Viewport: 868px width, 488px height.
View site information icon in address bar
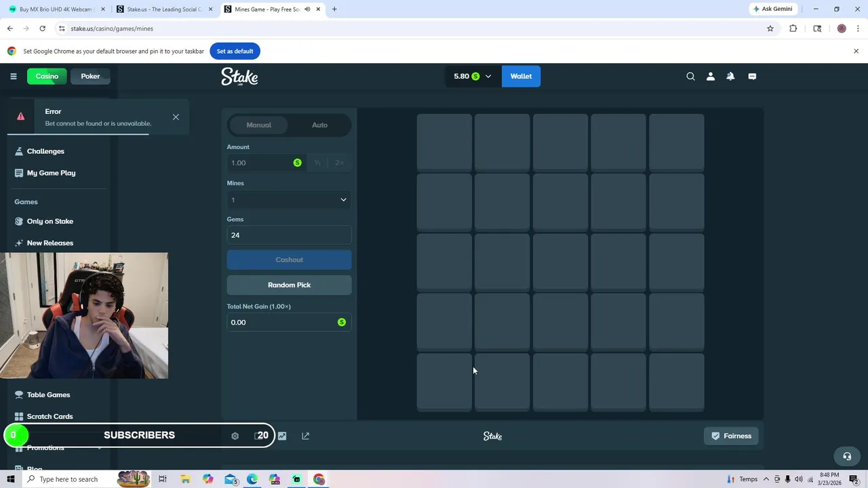point(62,28)
